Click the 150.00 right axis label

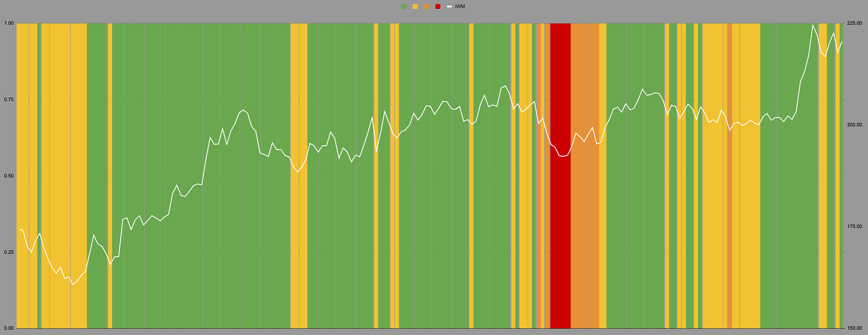(854, 328)
